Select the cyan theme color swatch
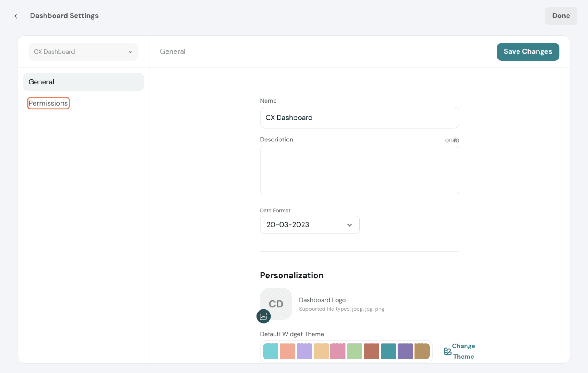 270,351
